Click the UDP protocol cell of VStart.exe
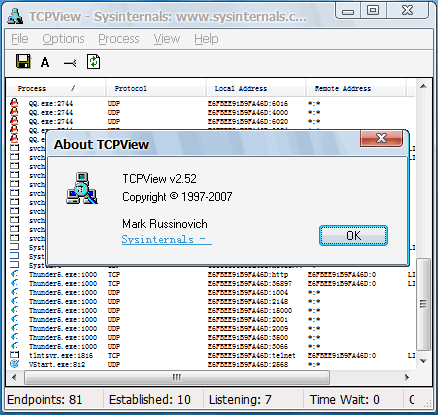The image size is (438, 415). point(114,365)
